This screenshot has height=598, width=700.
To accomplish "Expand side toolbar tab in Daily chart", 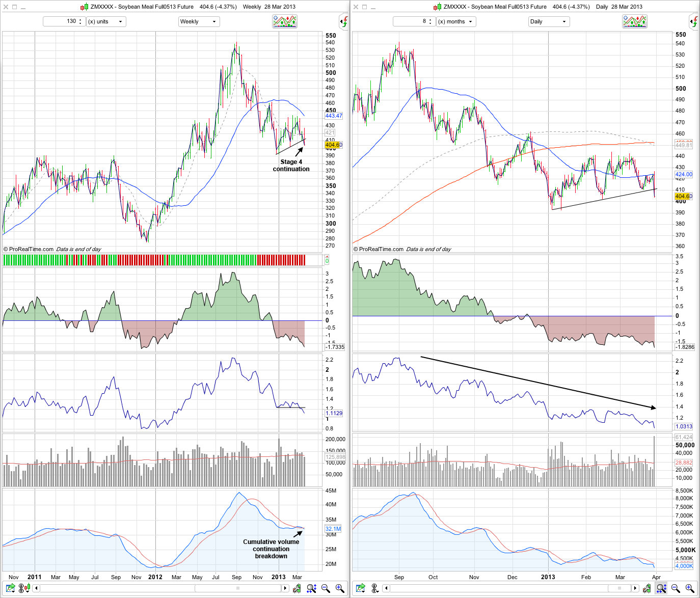I will 694,21.
